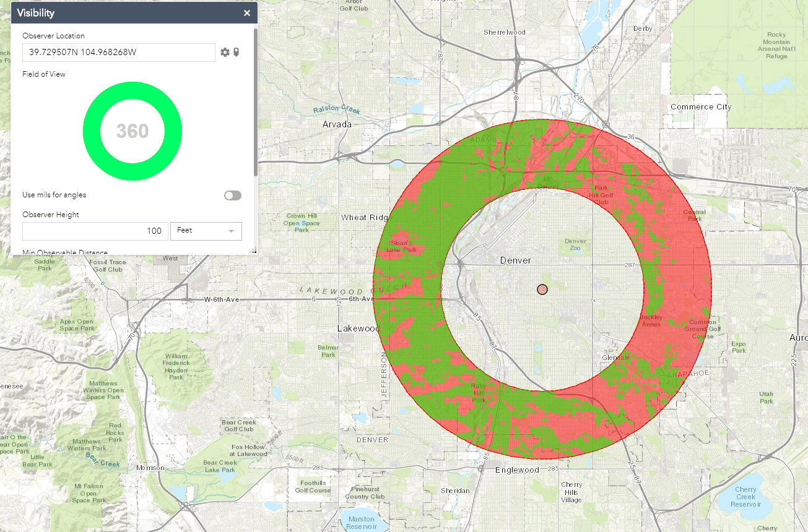Click the Visibility panel title

[36, 12]
